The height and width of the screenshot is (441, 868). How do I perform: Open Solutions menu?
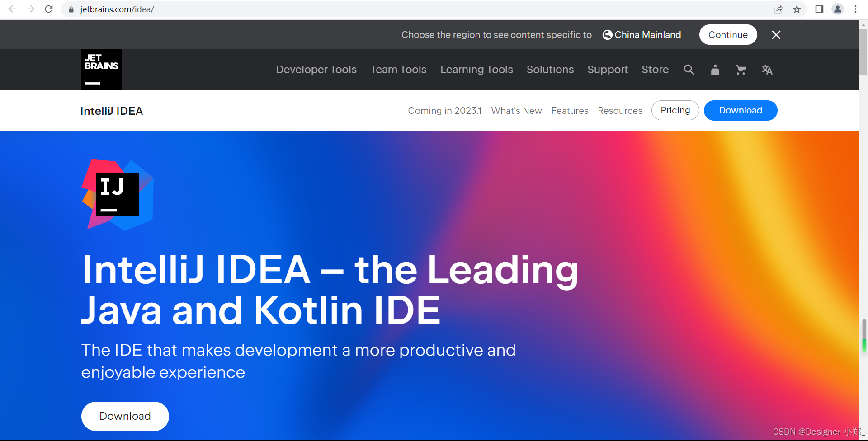click(550, 70)
